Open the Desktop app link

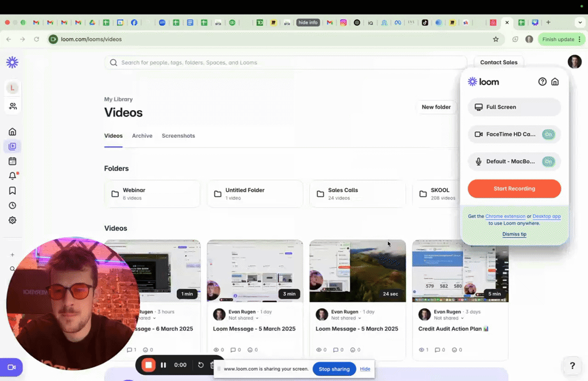[547, 216]
